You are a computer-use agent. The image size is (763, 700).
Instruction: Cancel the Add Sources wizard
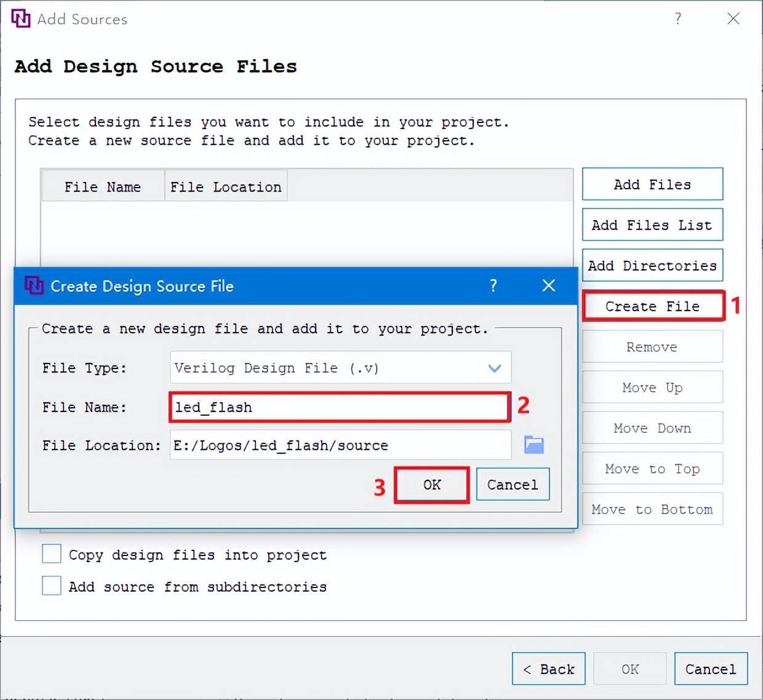pyautogui.click(x=711, y=669)
